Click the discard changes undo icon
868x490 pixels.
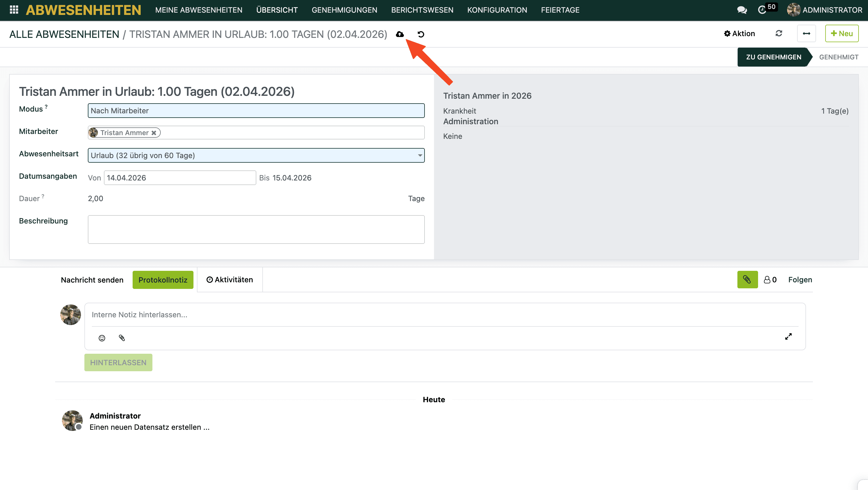[421, 34]
